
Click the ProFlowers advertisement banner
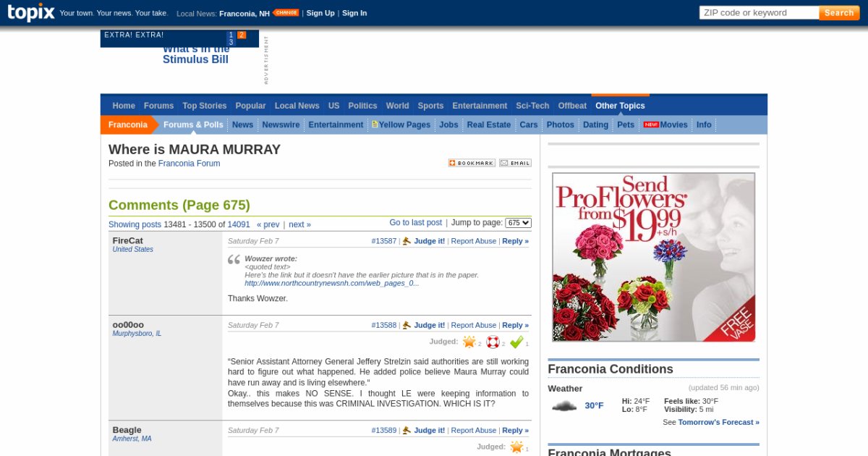click(654, 257)
